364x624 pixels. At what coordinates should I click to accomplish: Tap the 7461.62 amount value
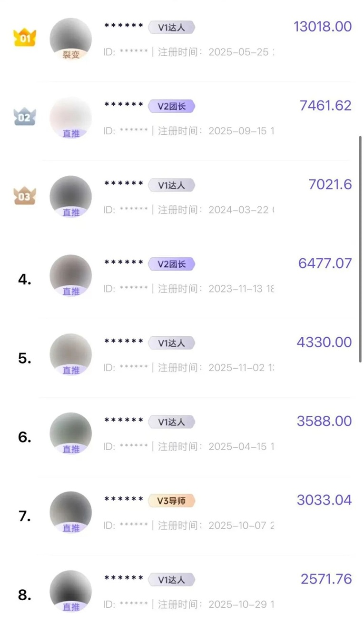(x=325, y=106)
